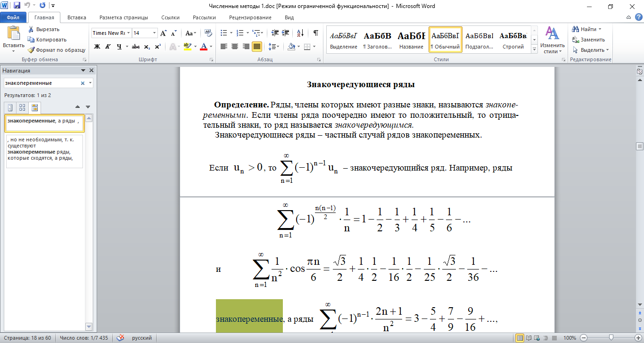Expand the styles gallery More arrow
The height and width of the screenshot is (343, 644).
[x=535, y=50]
